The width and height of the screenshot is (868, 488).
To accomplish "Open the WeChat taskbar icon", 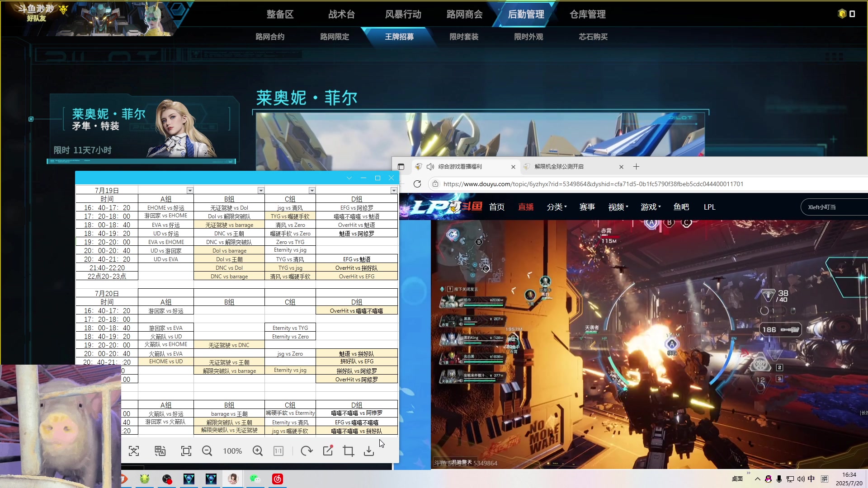I will [255, 479].
